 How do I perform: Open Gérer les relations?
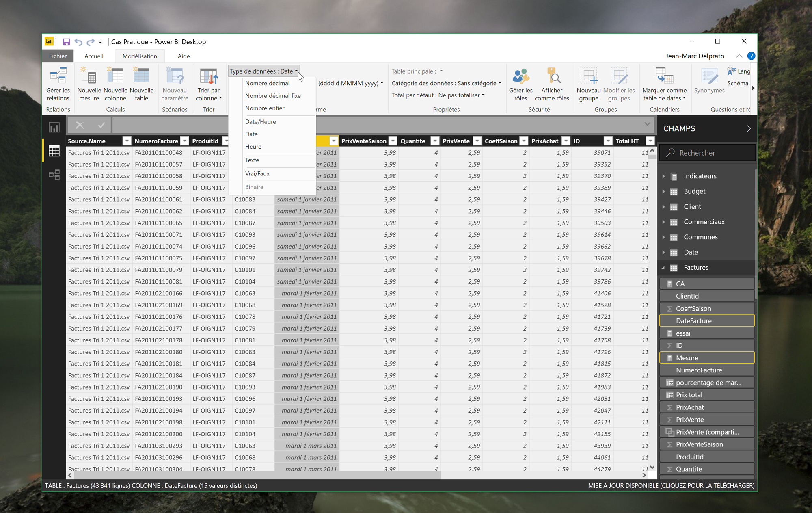click(58, 84)
